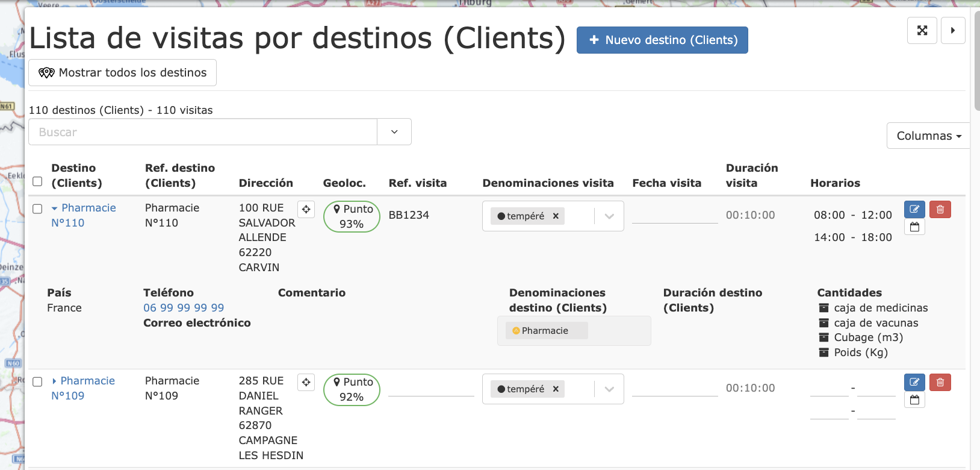
Task: Sort by Denominaciones visita column header
Action: 548,183
